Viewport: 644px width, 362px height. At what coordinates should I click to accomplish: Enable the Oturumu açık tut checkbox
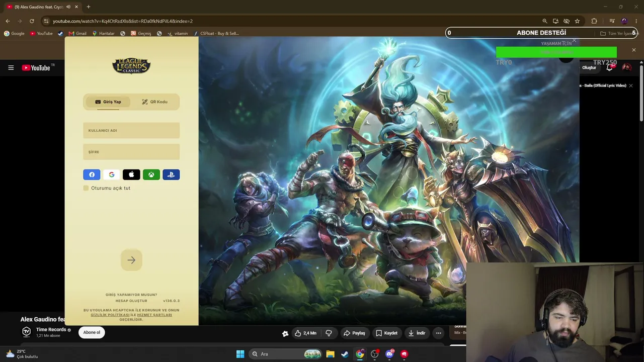(86, 188)
